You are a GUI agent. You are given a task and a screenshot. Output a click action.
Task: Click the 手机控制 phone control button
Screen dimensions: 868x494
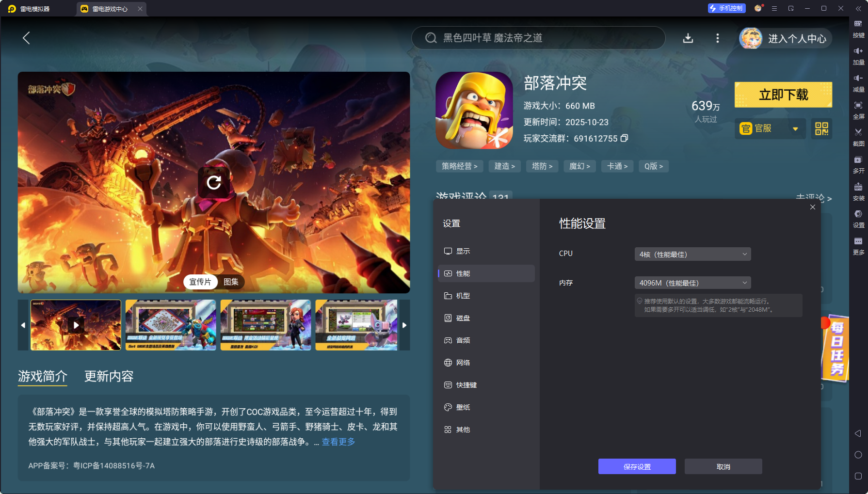(726, 8)
